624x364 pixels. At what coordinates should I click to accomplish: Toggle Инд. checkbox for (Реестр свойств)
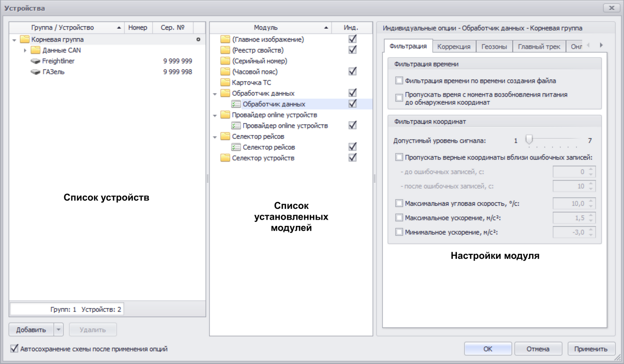[353, 50]
